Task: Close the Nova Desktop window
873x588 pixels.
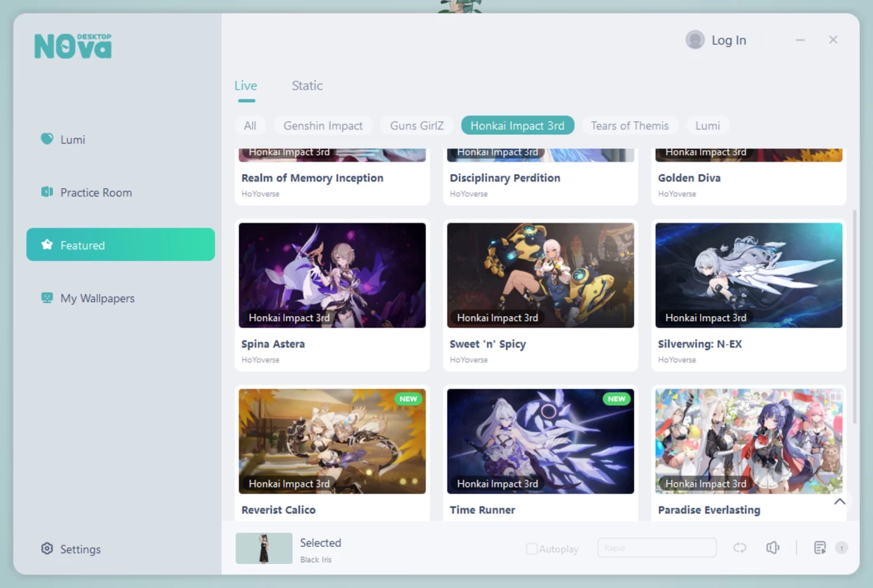Action: click(833, 40)
